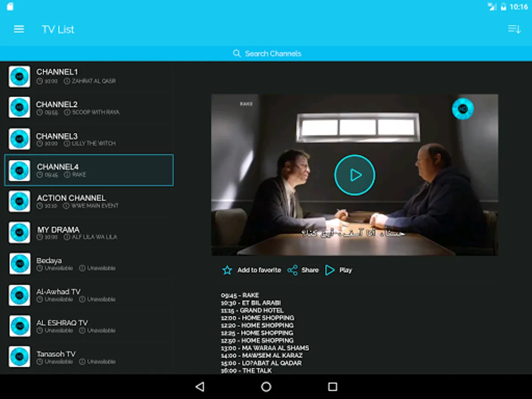
Task: Select AL ESHRAQ TV logo icon
Action: [20, 326]
